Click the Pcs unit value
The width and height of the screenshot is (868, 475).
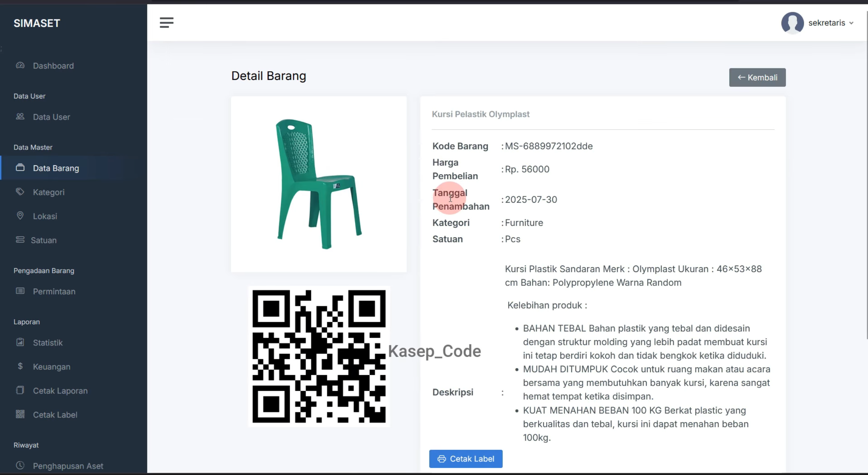pyautogui.click(x=512, y=239)
